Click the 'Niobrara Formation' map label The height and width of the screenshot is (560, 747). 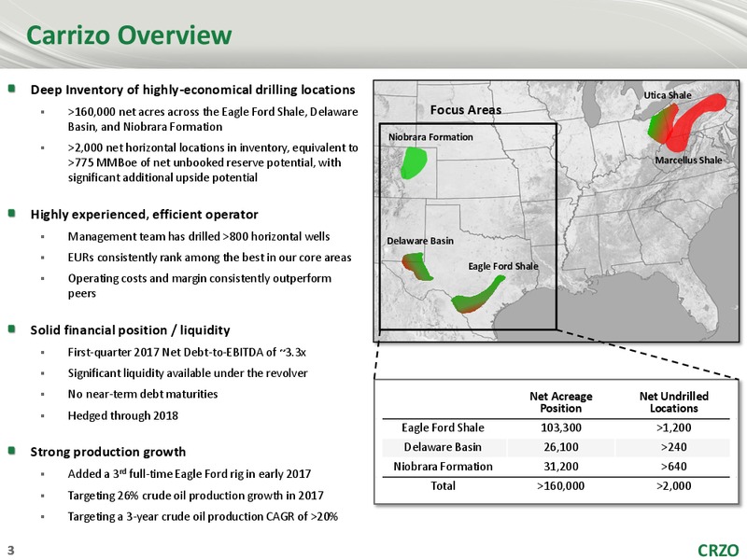pos(430,137)
